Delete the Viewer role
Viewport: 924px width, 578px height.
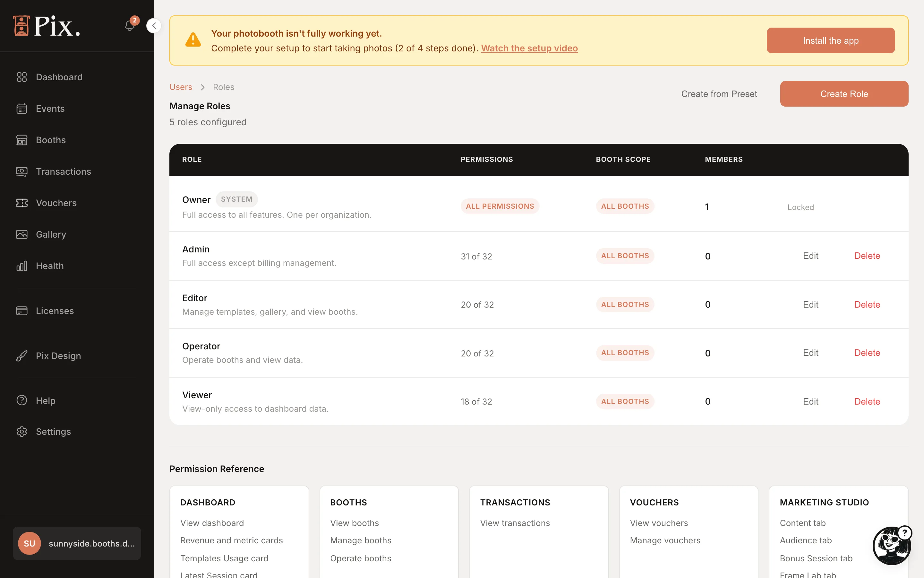[x=867, y=401]
